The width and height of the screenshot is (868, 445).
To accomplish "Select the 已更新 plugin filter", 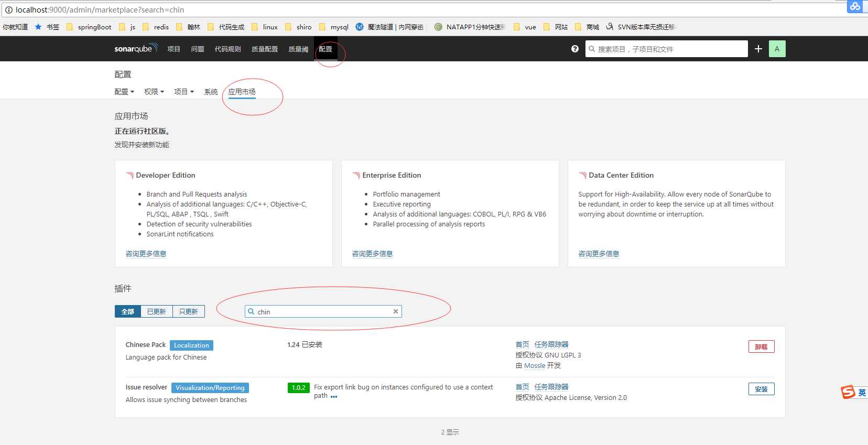I will tap(157, 311).
